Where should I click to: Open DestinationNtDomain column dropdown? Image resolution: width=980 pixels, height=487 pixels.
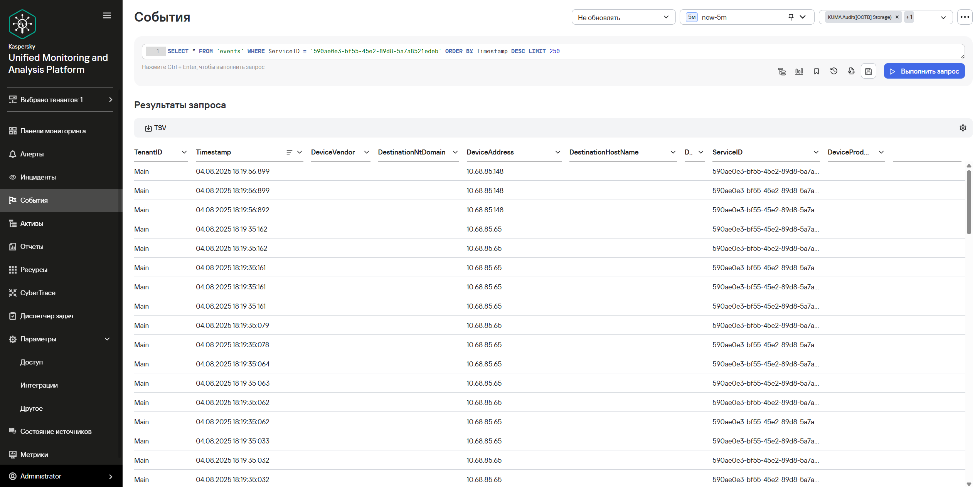pos(455,152)
